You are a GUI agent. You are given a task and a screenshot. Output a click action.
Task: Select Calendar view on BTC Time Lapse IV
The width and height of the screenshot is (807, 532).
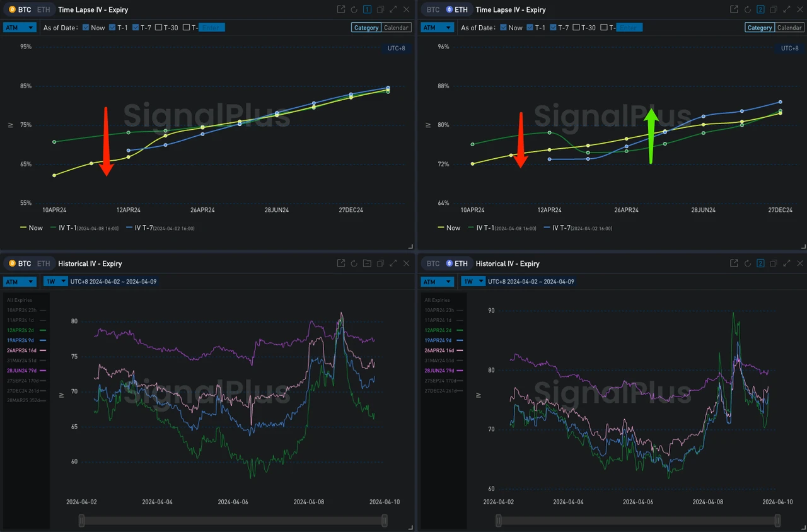396,27
